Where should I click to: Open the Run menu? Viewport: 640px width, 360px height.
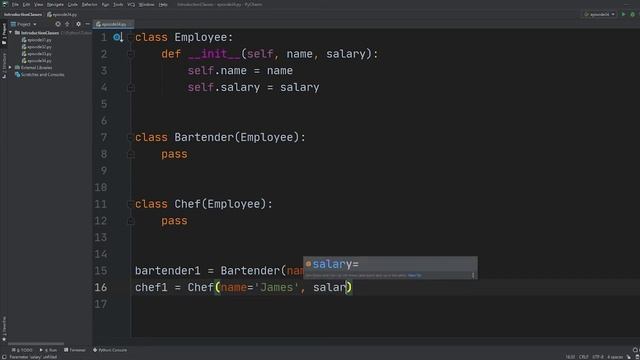click(x=105, y=4)
